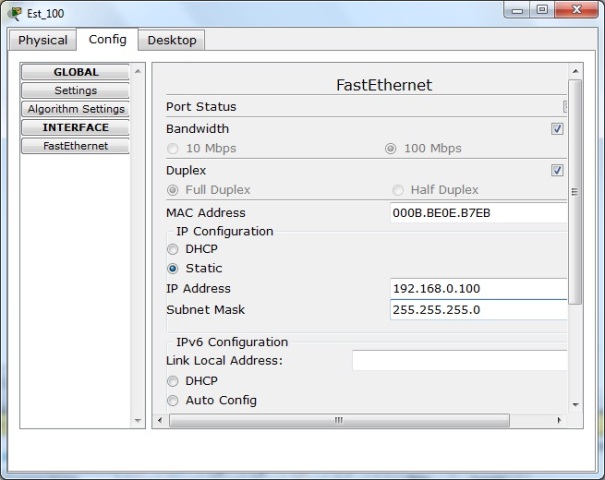Collapse the INTERFACE section header

pyautogui.click(x=76, y=128)
